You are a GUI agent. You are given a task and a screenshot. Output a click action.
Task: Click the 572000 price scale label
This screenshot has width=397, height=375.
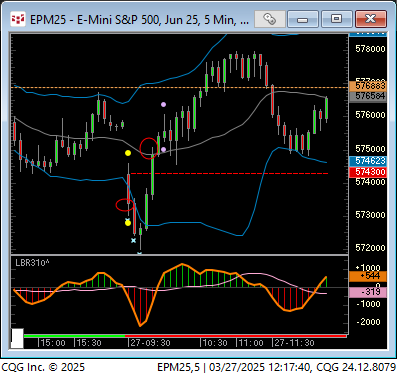[x=370, y=248]
